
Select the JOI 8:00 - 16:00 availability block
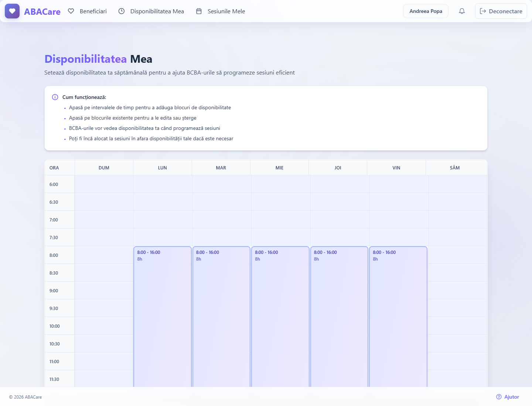pyautogui.click(x=340, y=317)
